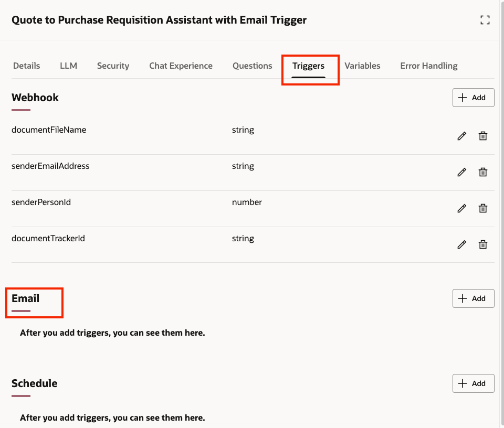Image resolution: width=504 pixels, height=428 pixels.
Task: Edit the documentFileName webhook parameter
Action: click(461, 136)
